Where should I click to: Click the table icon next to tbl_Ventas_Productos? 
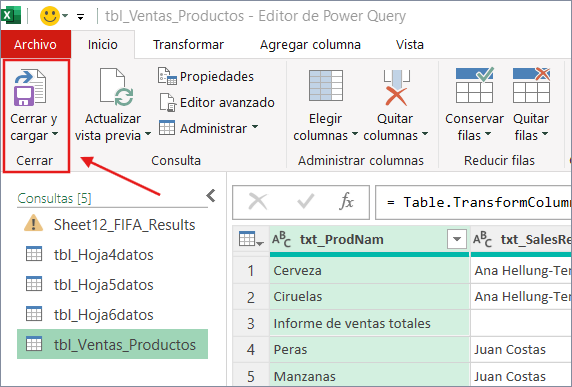tap(34, 344)
